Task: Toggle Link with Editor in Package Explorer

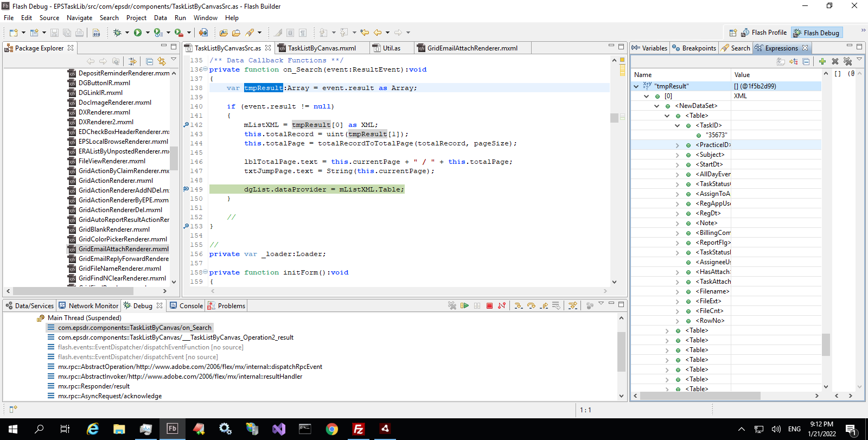Action: pos(162,61)
